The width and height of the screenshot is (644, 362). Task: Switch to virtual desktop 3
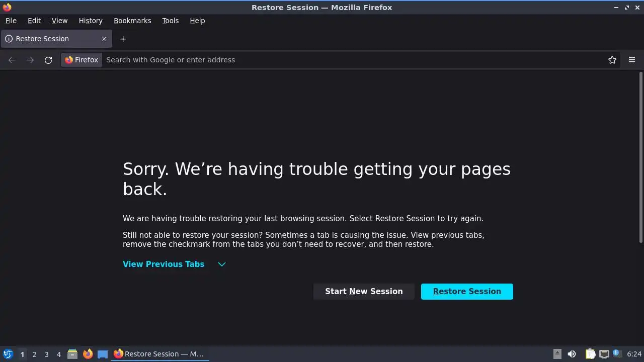coord(46,354)
